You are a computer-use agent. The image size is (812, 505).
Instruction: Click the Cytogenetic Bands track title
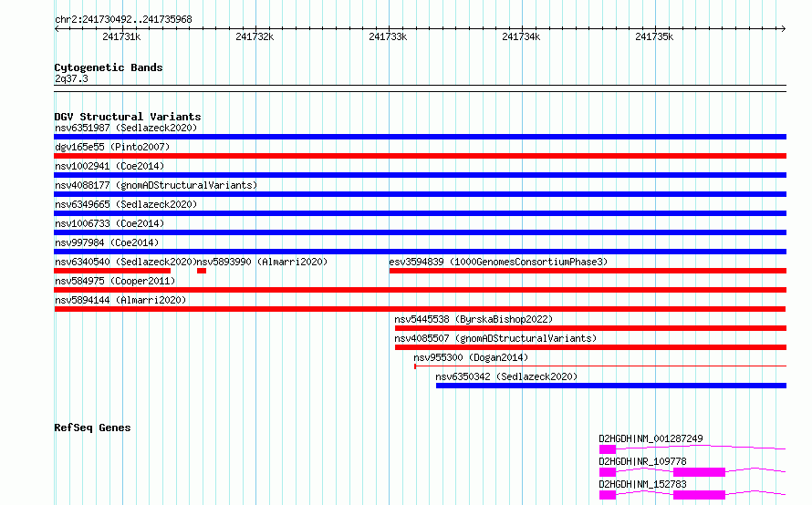(109, 67)
